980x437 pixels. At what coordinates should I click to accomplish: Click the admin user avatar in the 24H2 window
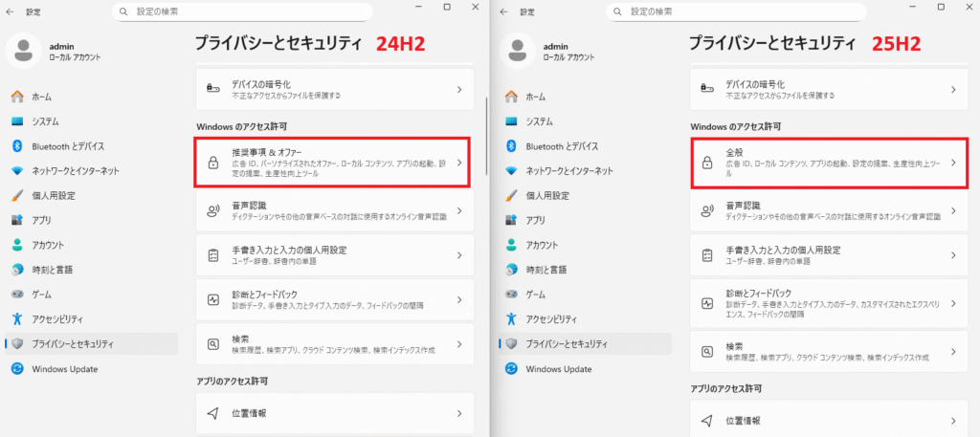coord(24,52)
